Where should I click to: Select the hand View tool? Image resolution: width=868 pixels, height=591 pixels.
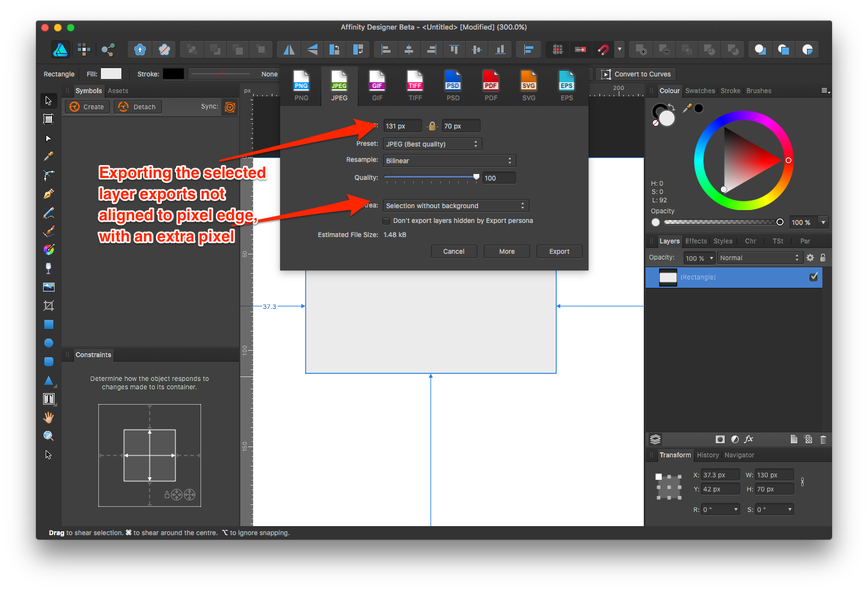coord(48,418)
